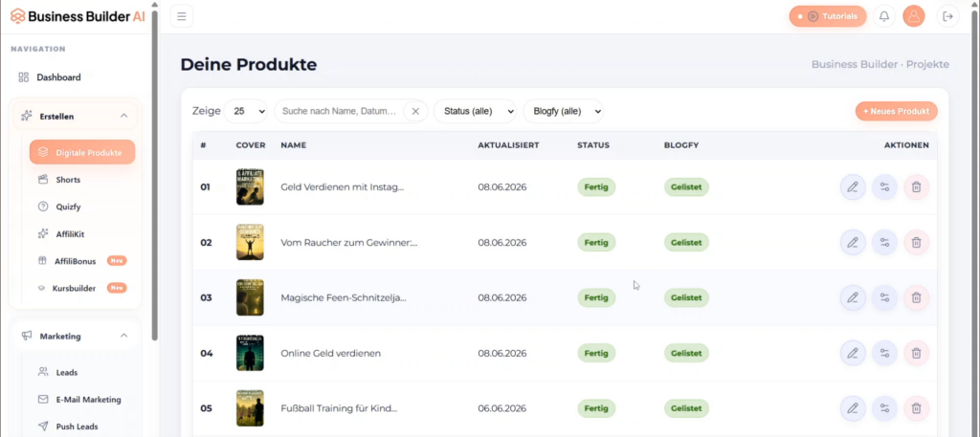Open cover thumbnail of Geld Verdienen mit Instag...
Screen dimensions: 980x437
(x=250, y=186)
